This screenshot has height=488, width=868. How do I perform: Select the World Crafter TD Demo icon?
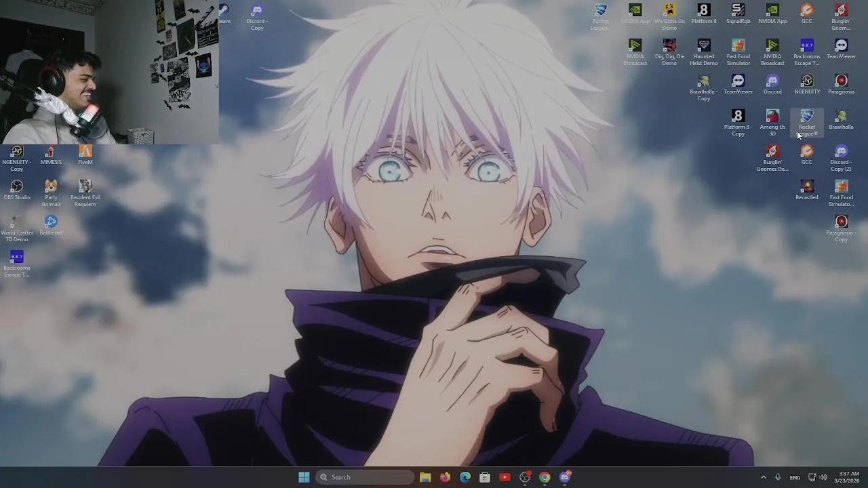pos(17,229)
